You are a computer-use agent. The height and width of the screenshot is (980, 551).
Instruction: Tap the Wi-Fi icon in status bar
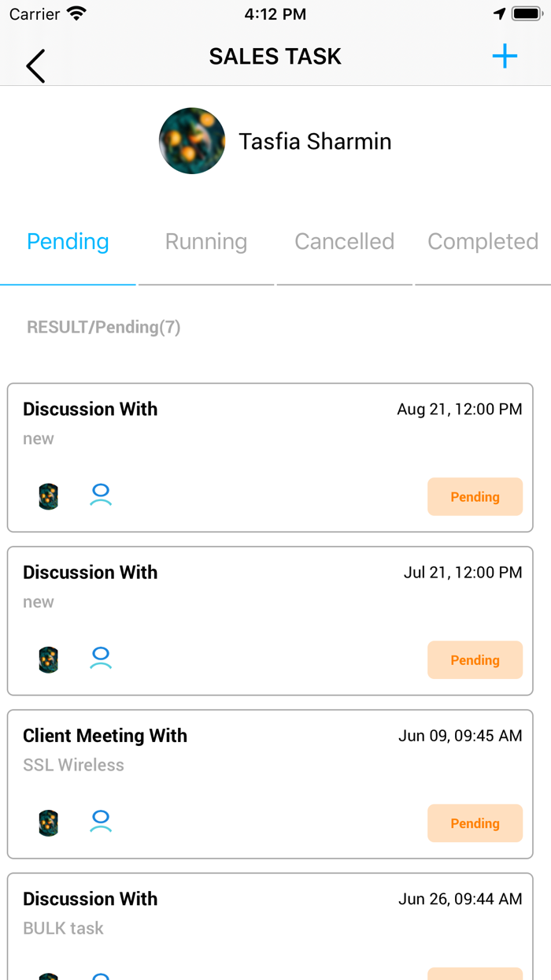coord(76,14)
